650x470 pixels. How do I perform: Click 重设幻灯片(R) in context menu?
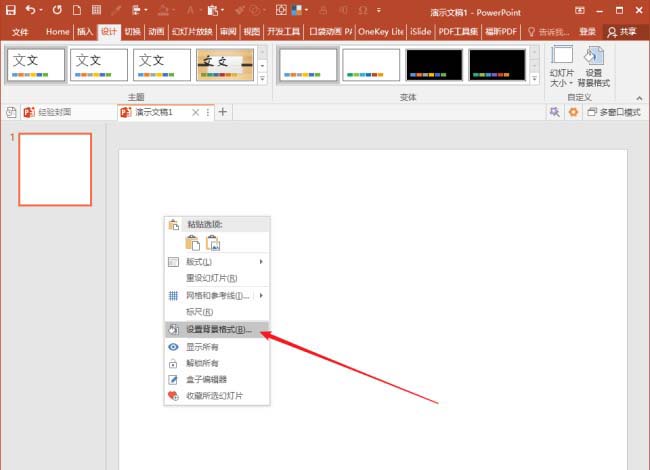click(x=216, y=278)
